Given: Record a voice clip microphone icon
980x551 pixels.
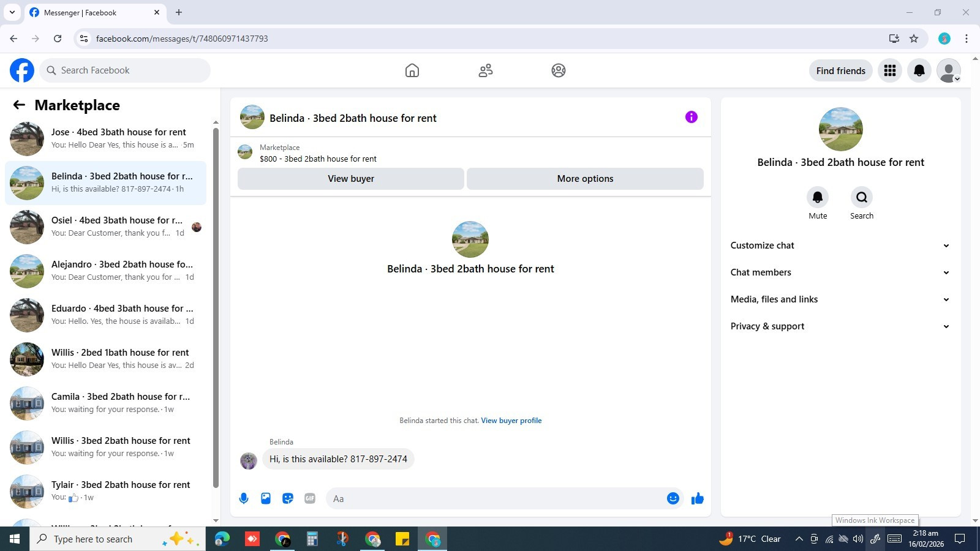Looking at the screenshot, I should (x=244, y=498).
